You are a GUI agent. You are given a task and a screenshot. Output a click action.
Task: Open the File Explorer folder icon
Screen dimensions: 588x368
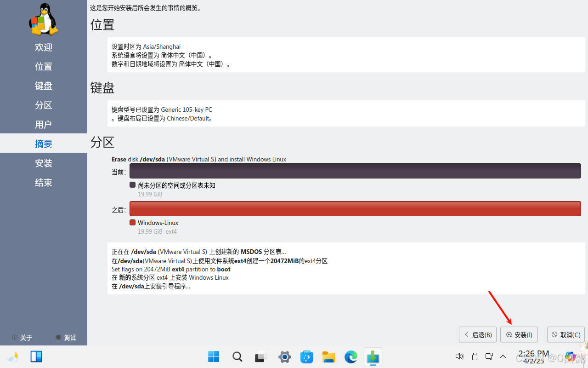point(328,356)
